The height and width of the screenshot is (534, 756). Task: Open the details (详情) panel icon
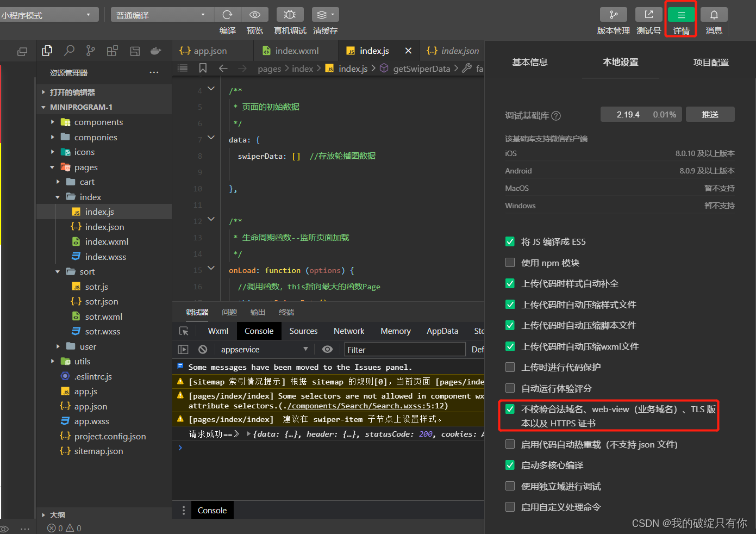coord(681,15)
